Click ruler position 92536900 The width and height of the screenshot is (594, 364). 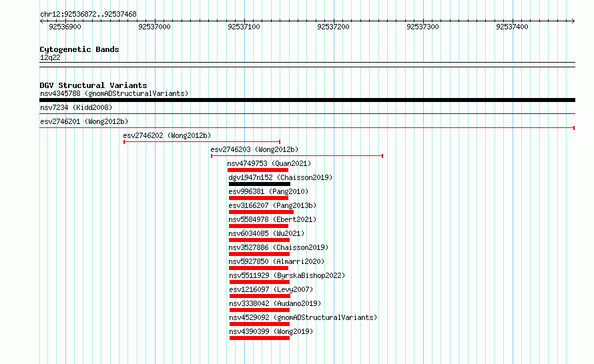[65, 27]
